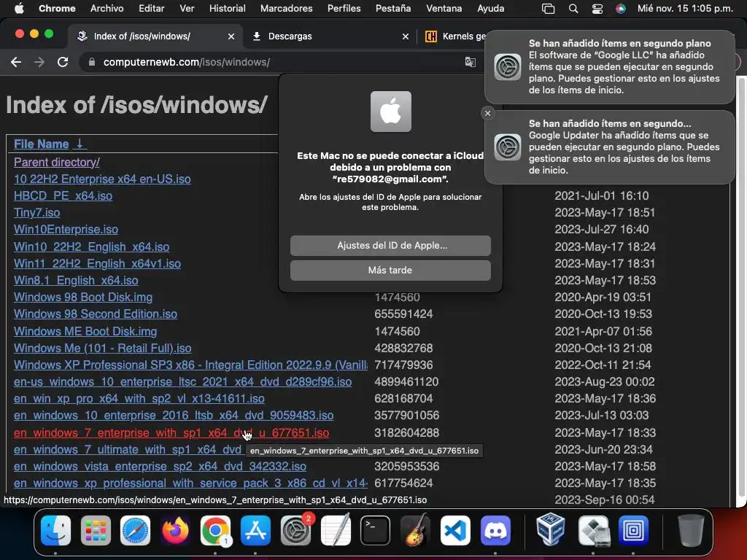
Task: Launch Firefox from the Dock
Action: 175,530
